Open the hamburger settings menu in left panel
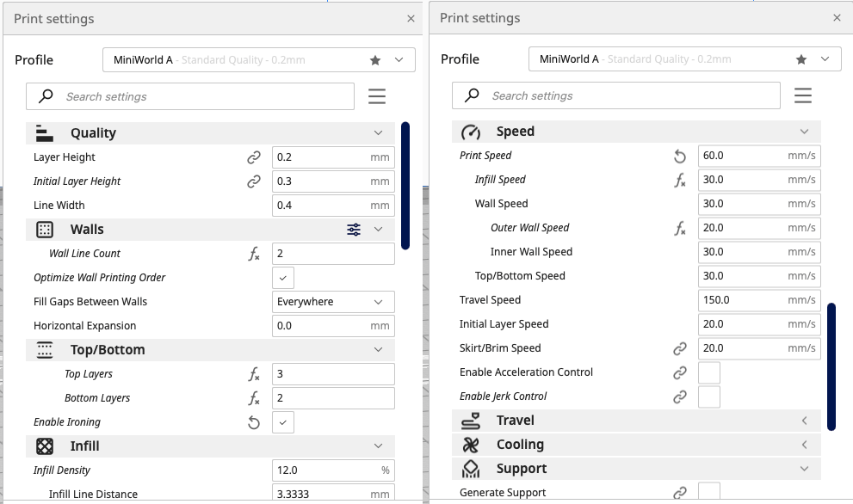The image size is (853, 504). point(377,96)
